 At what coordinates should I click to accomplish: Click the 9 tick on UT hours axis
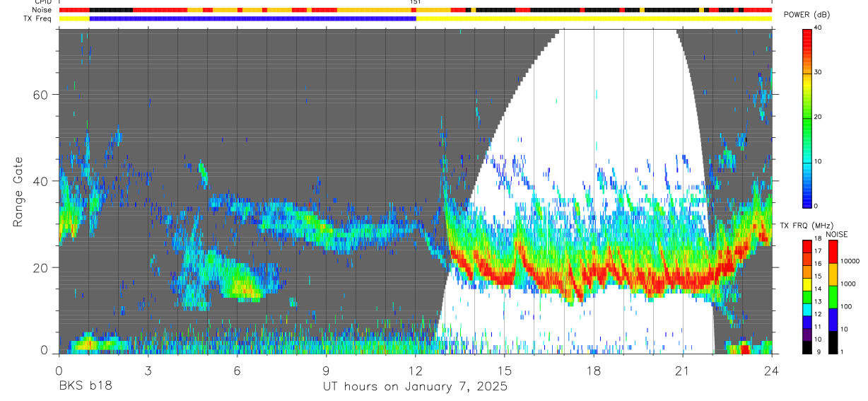[x=326, y=370]
